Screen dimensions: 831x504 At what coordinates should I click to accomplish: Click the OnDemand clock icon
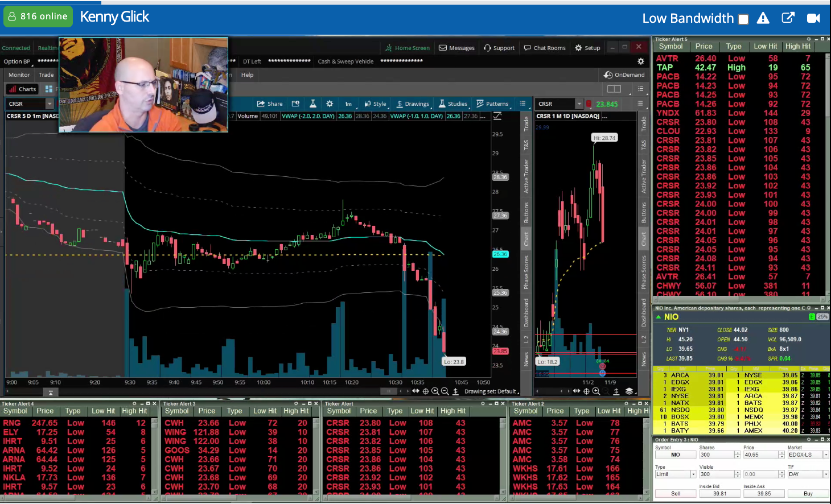pos(608,75)
